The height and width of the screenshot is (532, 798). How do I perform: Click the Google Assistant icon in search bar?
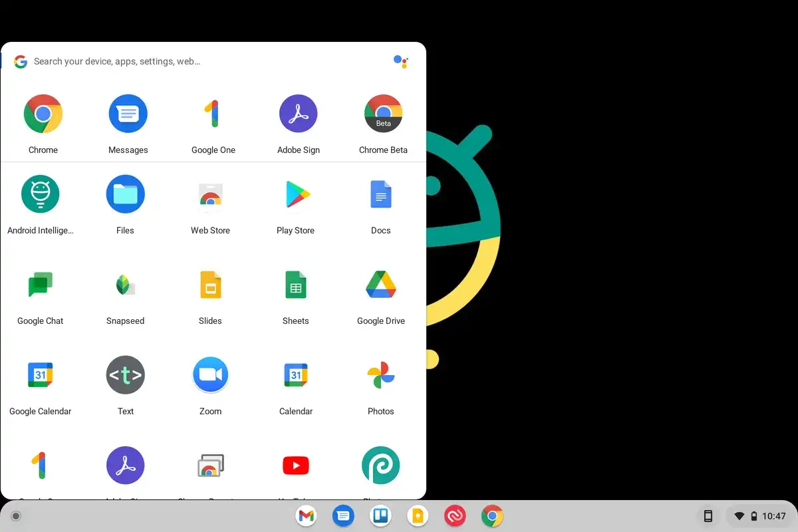pos(401,61)
